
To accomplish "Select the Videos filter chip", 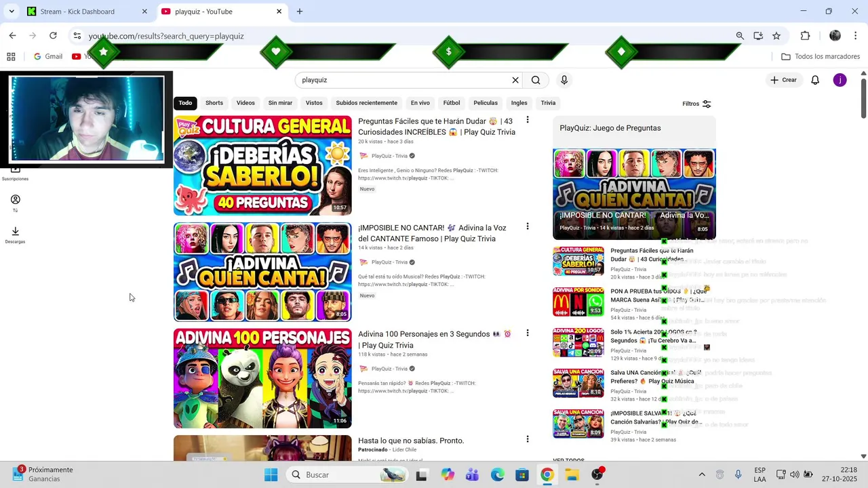I will coord(245,103).
